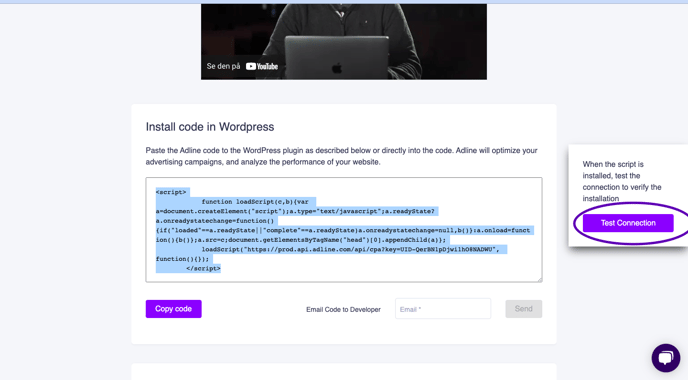688x380 pixels.
Task: Click the 'Install code in Wordpress' heading
Action: [210, 127]
